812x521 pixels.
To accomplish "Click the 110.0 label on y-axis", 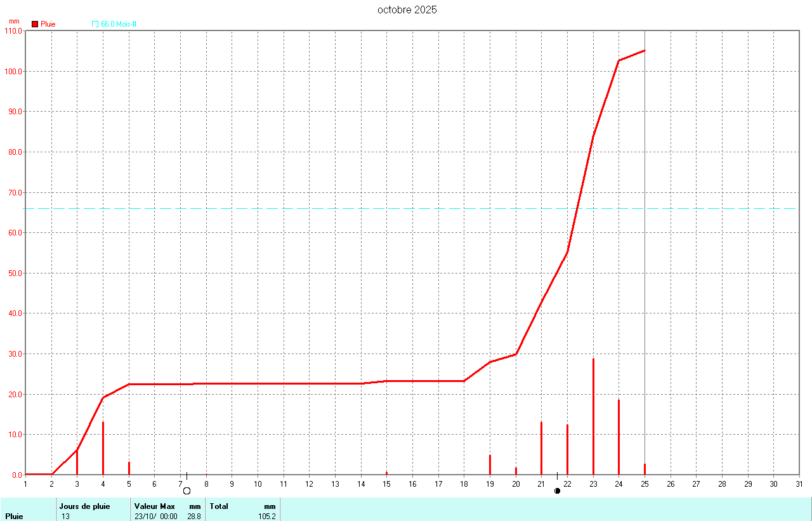I will pos(12,30).
